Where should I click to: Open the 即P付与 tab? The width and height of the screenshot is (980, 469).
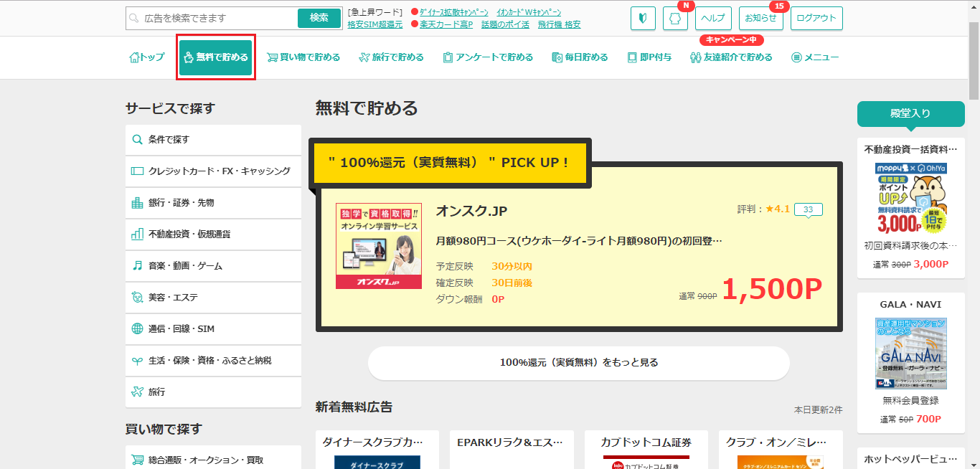(649, 57)
